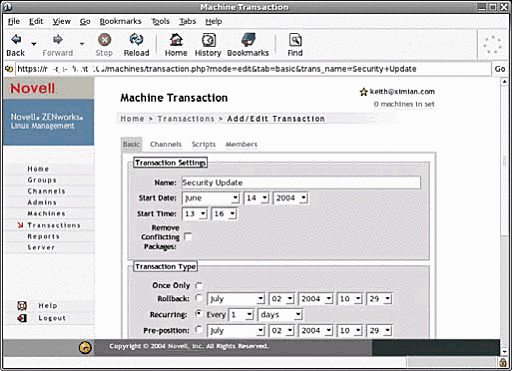Switch to the Scripts tab
The height and width of the screenshot is (371, 512).
pyautogui.click(x=204, y=144)
